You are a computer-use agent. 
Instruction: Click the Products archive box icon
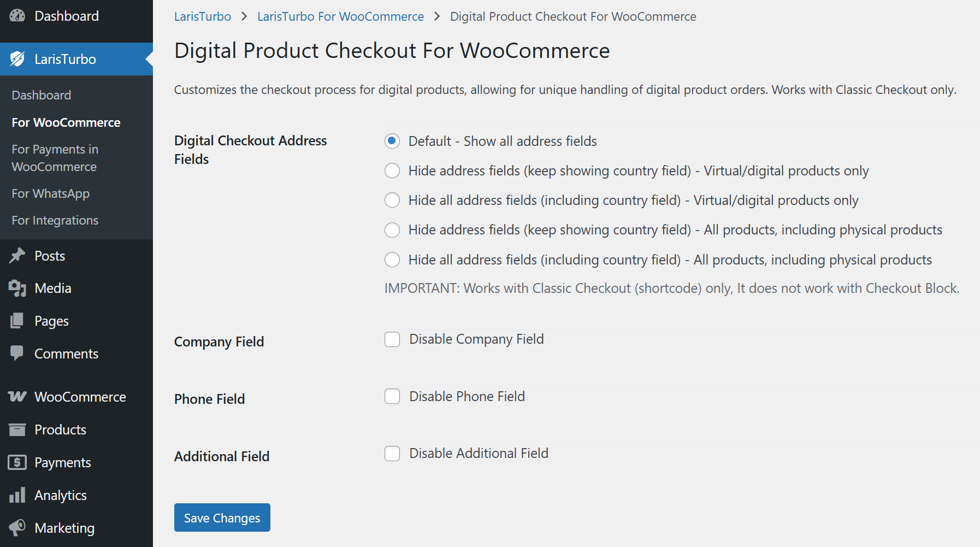click(17, 430)
